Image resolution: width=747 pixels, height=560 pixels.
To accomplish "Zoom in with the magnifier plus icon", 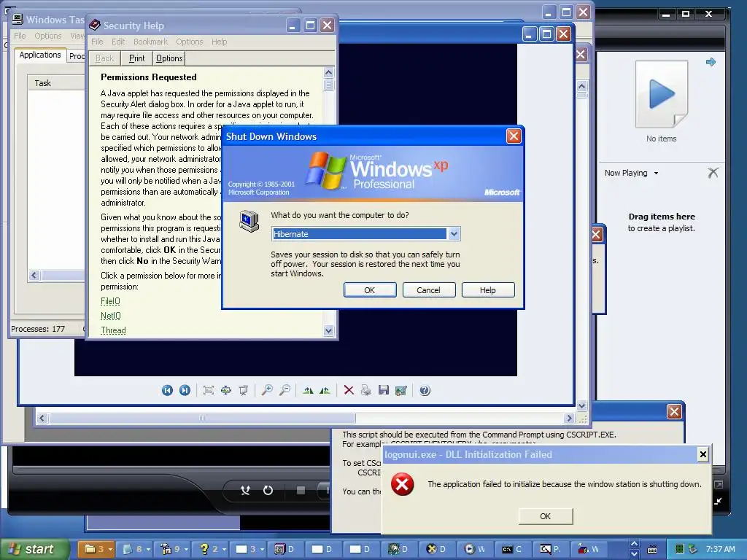I will [267, 391].
